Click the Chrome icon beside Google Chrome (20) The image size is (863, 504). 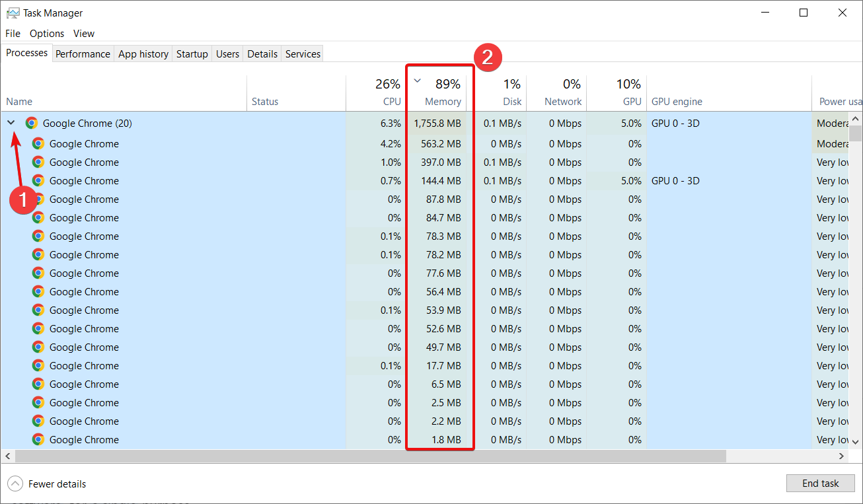tap(31, 123)
